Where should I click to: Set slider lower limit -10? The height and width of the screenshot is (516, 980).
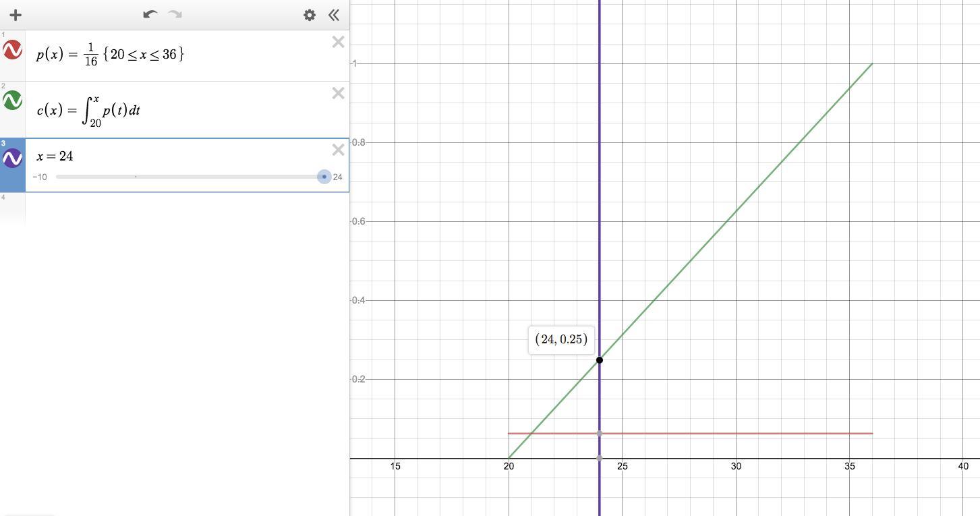40,177
